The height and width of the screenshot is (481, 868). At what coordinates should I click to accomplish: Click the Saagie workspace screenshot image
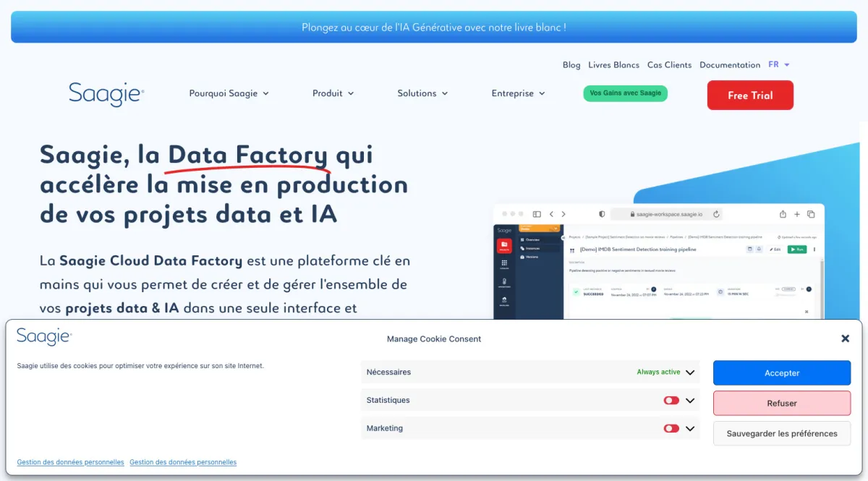click(x=658, y=260)
